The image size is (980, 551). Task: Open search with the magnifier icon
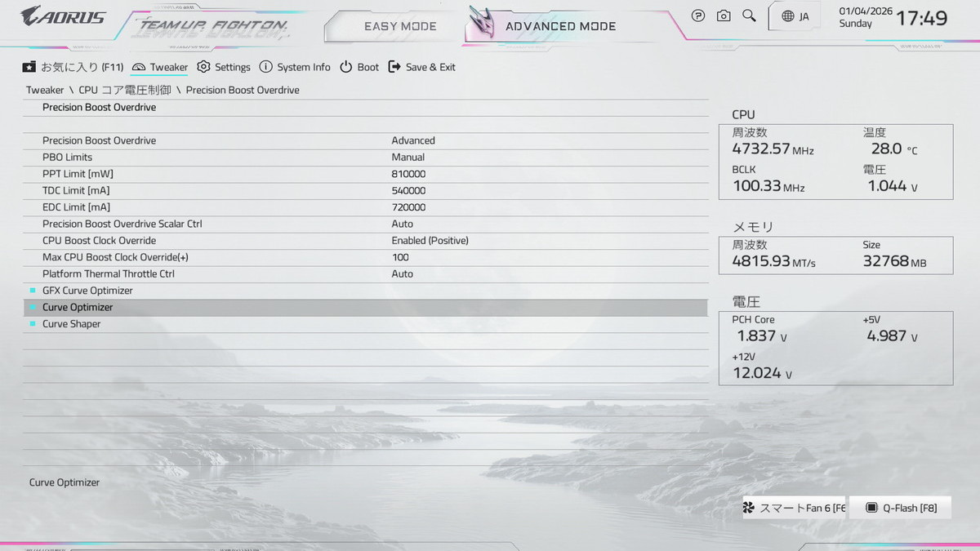[749, 16]
